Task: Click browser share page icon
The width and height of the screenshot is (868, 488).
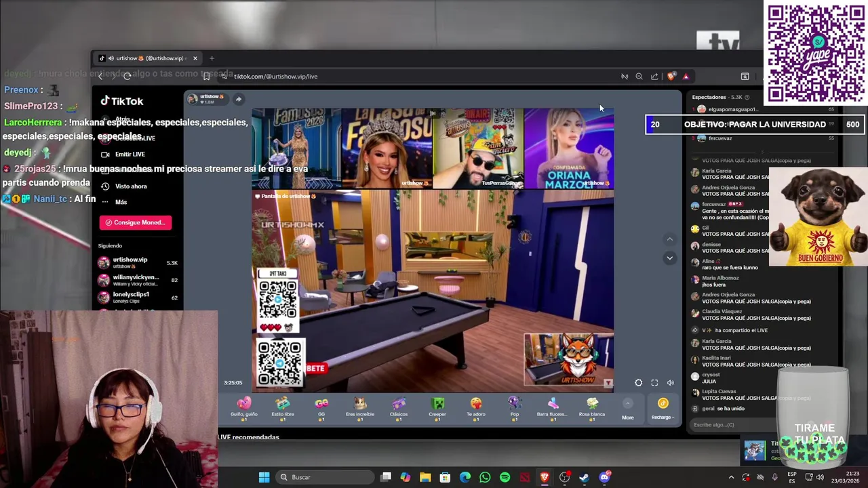Action: (x=654, y=77)
